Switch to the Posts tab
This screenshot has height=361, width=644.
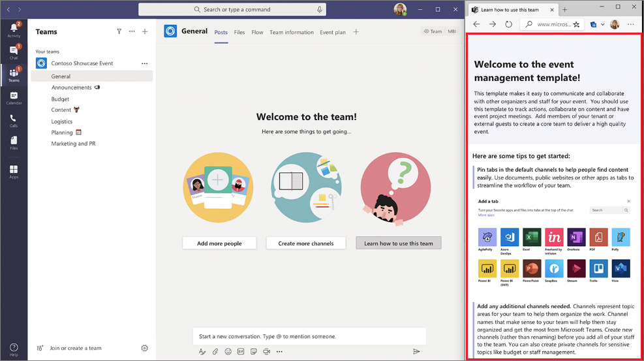(x=221, y=33)
